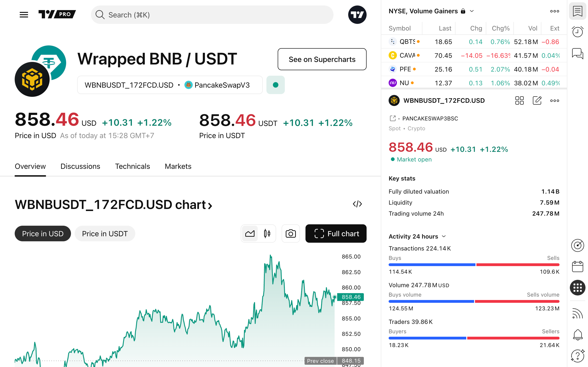Viewport: 588px width, 367px height.
Task: Click the Buys/Sells transactions ratio bar
Action: coord(474,264)
